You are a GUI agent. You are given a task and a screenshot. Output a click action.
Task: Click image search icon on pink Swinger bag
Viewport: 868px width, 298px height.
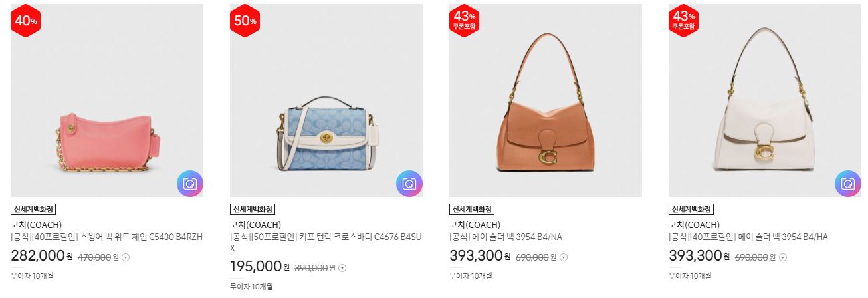click(190, 184)
